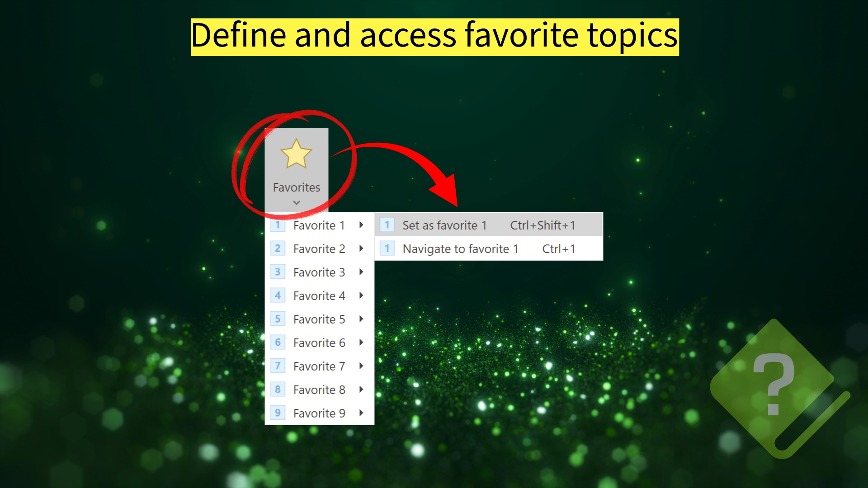
Task: Click the number 9 icon beside Favorite 9
Action: (278, 413)
